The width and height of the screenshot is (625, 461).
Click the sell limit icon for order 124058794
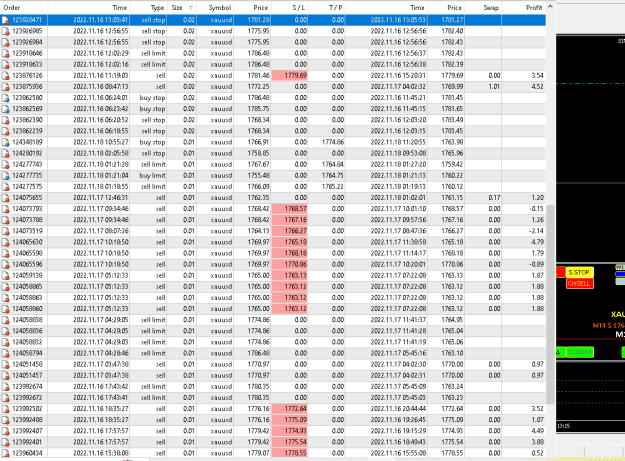pyautogui.click(x=6, y=353)
